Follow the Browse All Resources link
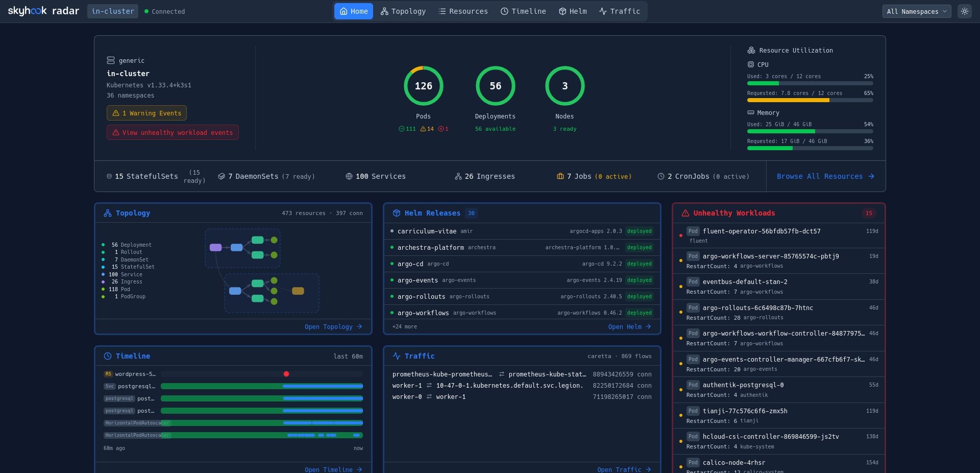980x473 pixels. [x=825, y=176]
